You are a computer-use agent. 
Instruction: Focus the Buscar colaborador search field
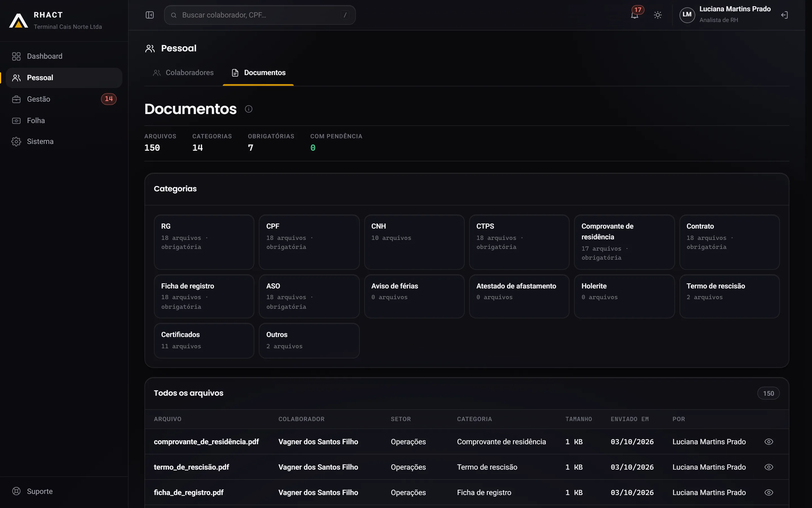260,15
